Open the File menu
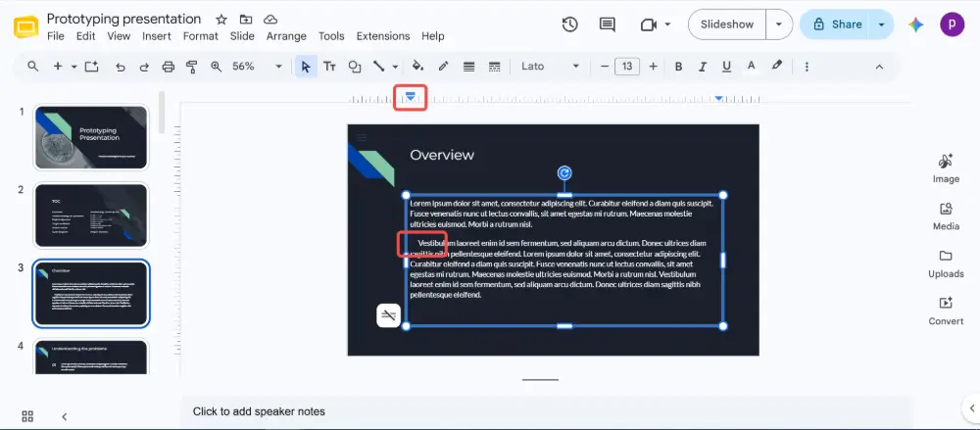The image size is (980, 430). [x=56, y=36]
